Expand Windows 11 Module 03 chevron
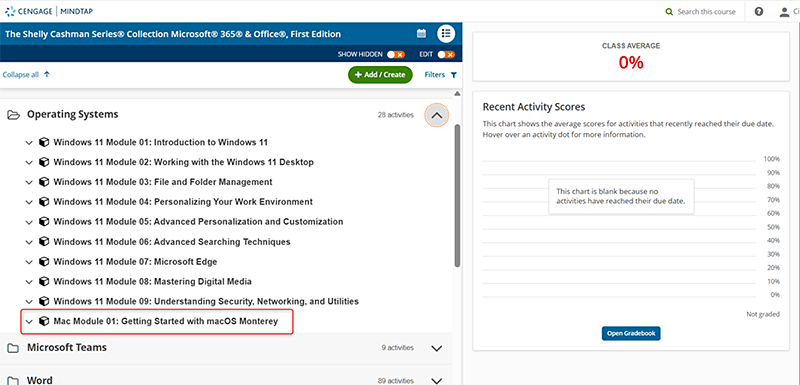Screen dimensions: 800x385 pos(29,183)
